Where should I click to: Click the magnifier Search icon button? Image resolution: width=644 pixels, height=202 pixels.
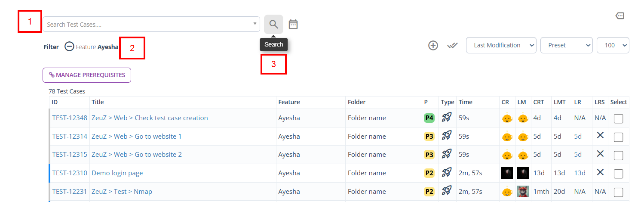[273, 24]
